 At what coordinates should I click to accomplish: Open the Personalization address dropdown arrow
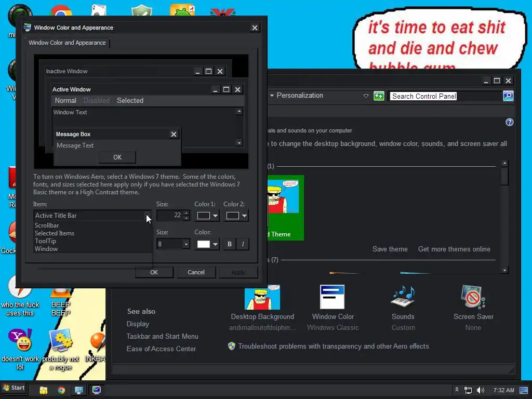tap(272, 96)
